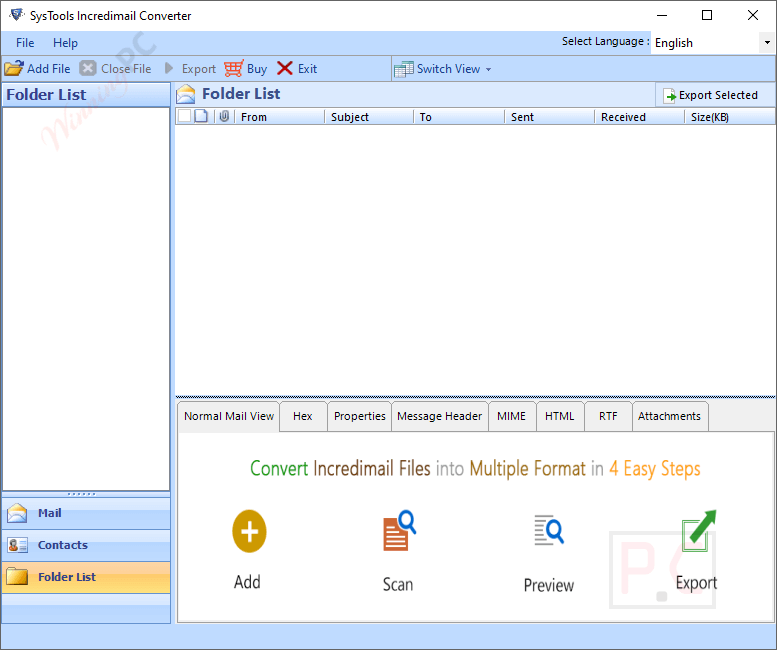Image resolution: width=777 pixels, height=650 pixels.
Task: Sort by the Size(KB) column header
Action: [x=730, y=116]
